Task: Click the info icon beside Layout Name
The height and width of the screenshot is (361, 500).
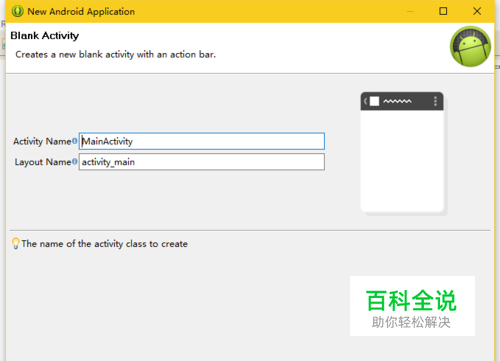Action: point(75,162)
